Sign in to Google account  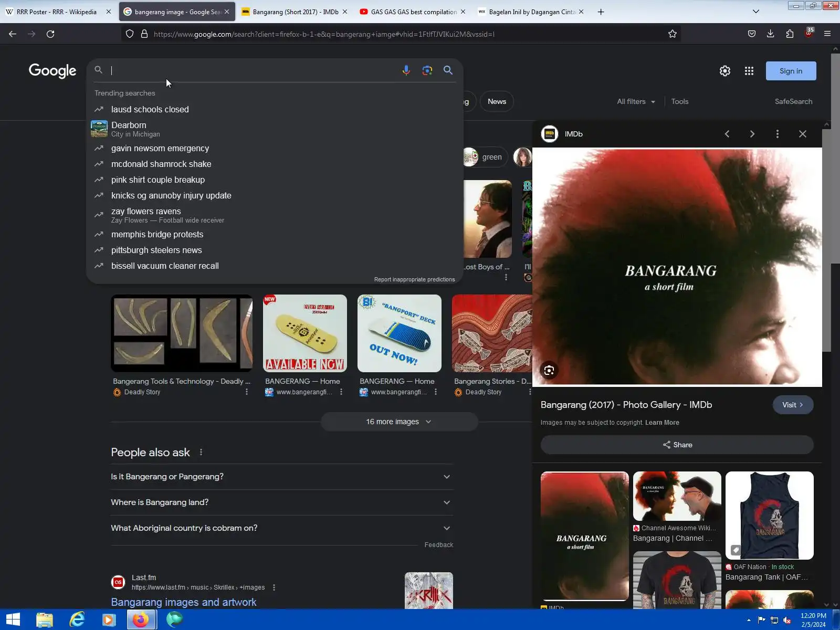tap(791, 71)
